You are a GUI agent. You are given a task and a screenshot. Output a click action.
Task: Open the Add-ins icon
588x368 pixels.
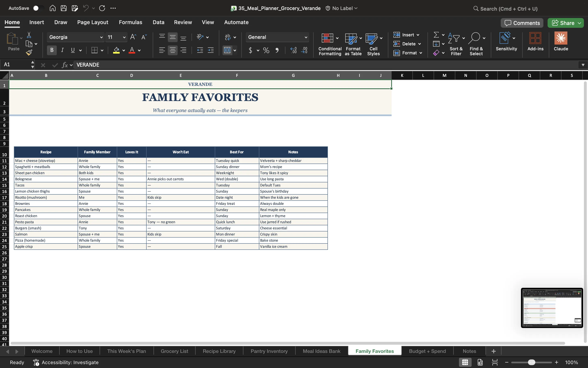point(535,41)
